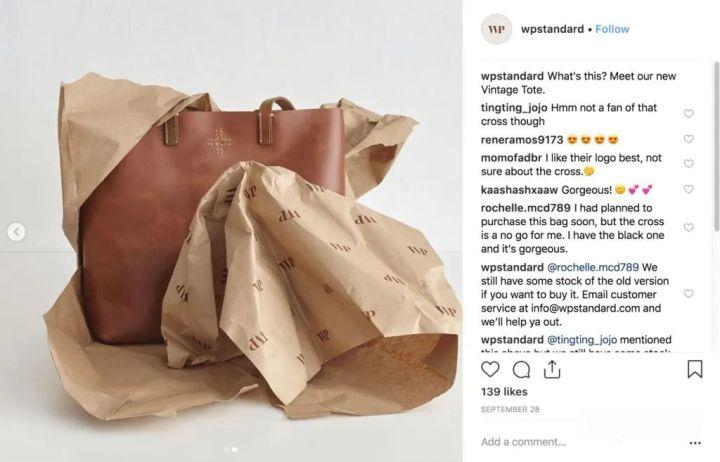Like the post with the heart icon
Image resolution: width=720 pixels, height=462 pixels.
(490, 370)
